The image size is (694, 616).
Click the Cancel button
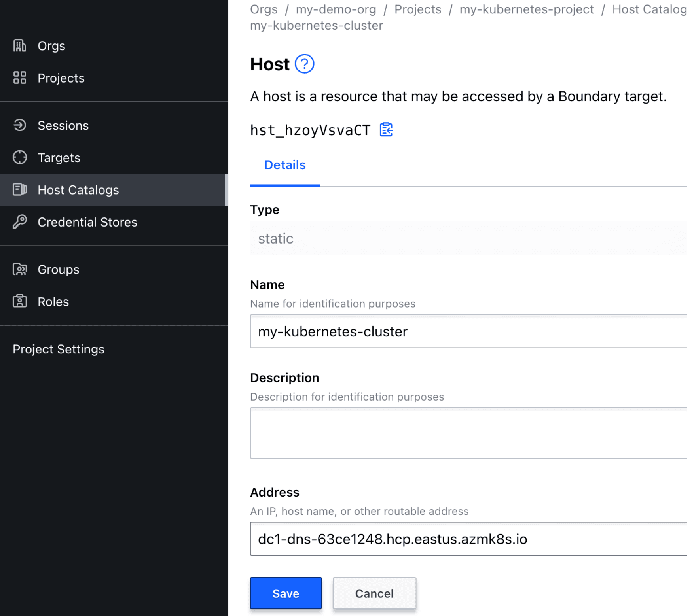374,593
